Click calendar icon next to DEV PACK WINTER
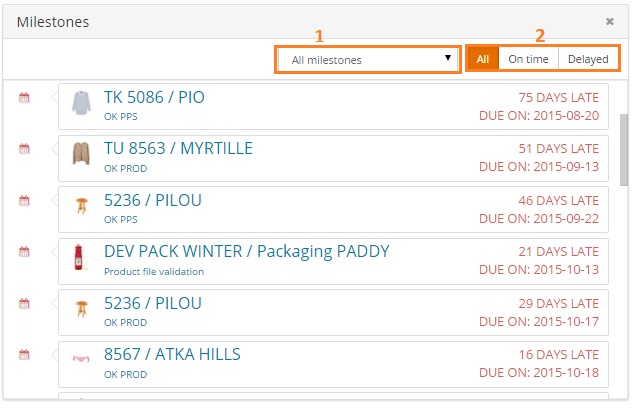Viewport: 637px width, 410px height. [25, 252]
